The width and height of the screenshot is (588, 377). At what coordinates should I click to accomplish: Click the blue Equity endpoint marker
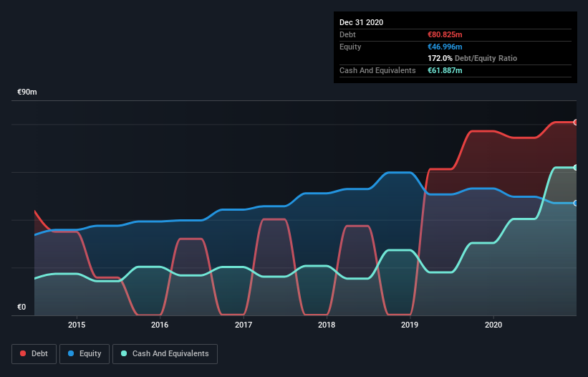point(576,204)
